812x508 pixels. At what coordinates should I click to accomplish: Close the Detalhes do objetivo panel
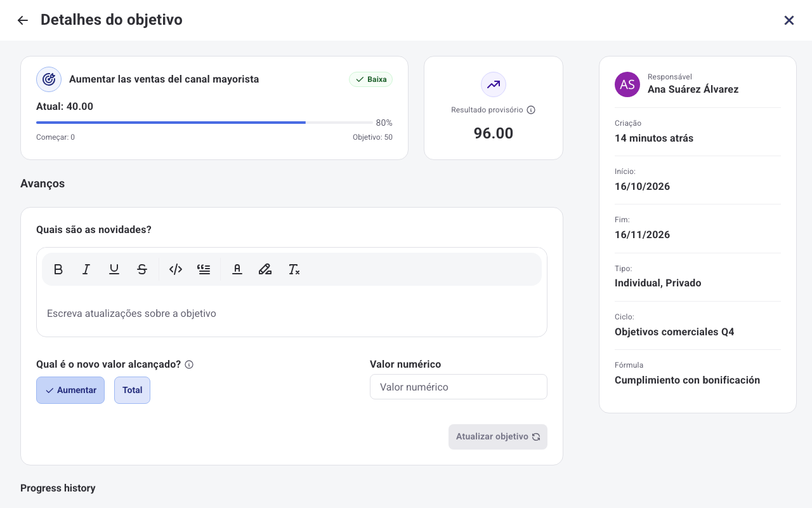[789, 20]
